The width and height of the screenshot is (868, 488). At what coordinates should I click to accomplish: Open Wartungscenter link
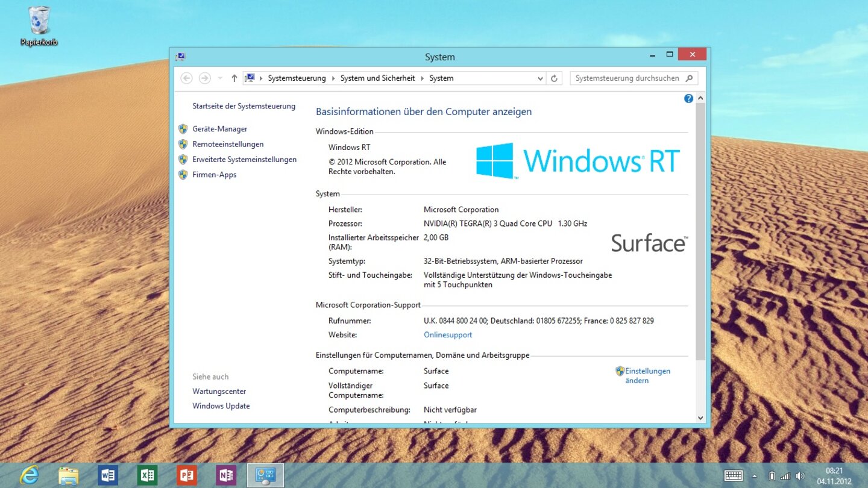coord(219,392)
